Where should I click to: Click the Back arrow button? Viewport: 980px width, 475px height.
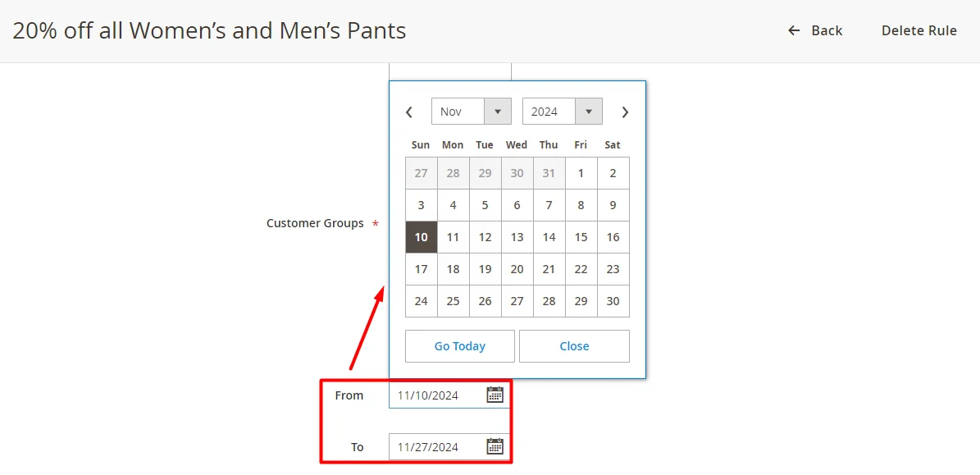pos(814,30)
